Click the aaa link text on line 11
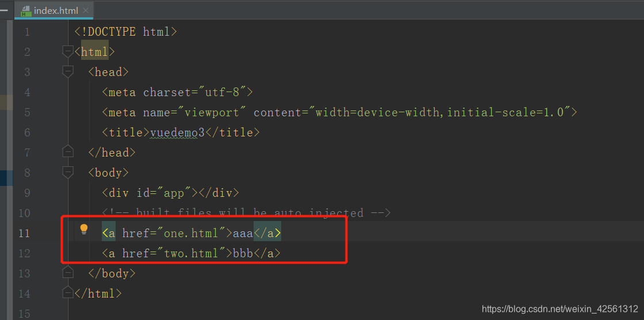 tap(243, 233)
